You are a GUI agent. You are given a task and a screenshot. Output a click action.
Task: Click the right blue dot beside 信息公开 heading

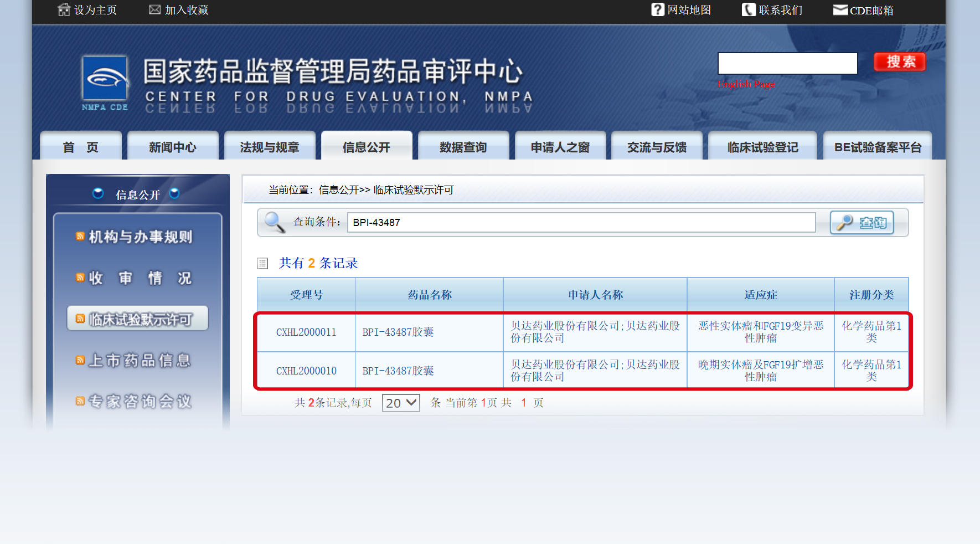[174, 193]
